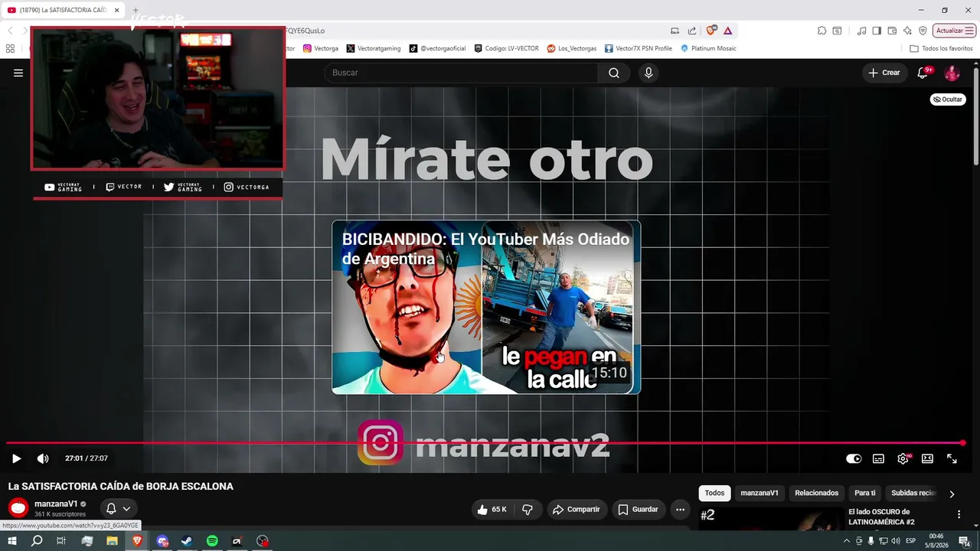Screen dimensions: 980x551
Task: Open the YouTube account avatar menu
Action: (x=952, y=73)
